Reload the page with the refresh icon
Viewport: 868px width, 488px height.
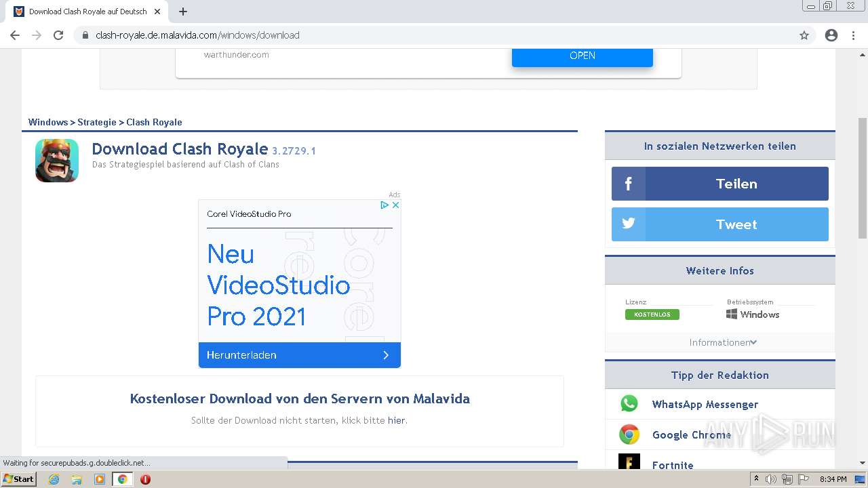click(58, 35)
